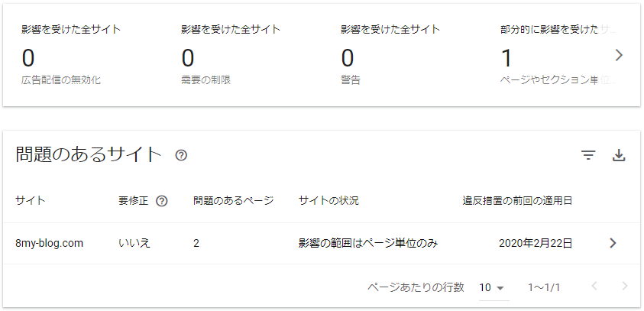Go to next table page arrow
Image resolution: width=644 pixels, height=311 pixels.
click(625, 287)
